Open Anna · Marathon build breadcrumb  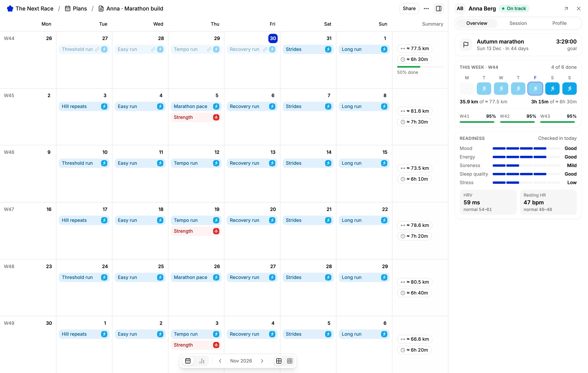pyautogui.click(x=131, y=9)
